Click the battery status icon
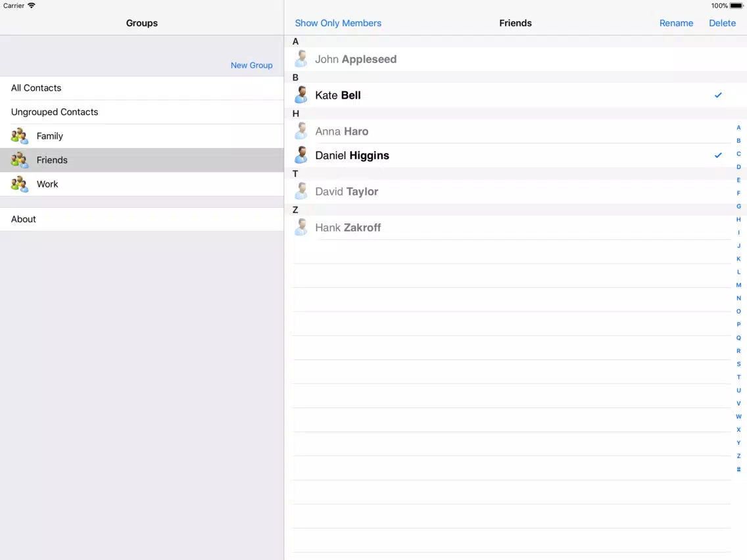The width and height of the screenshot is (747, 560). (x=736, y=6)
